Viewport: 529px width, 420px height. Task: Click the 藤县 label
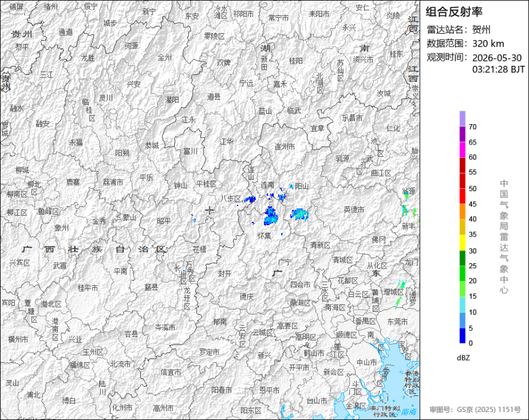coord(151,287)
